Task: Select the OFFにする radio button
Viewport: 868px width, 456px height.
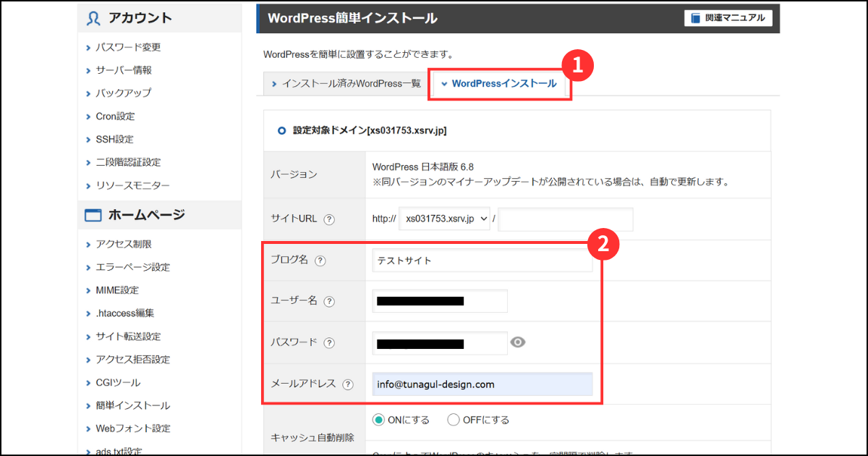Action: click(454, 420)
